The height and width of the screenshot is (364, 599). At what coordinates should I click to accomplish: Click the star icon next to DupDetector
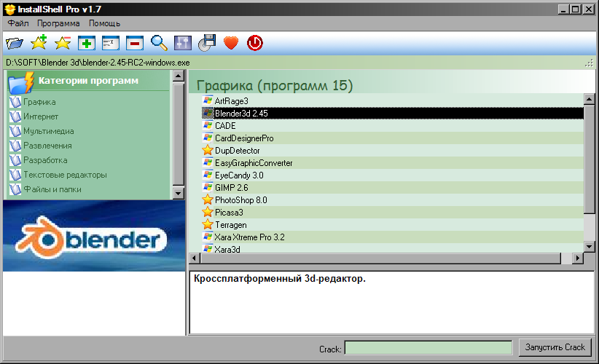(x=208, y=150)
